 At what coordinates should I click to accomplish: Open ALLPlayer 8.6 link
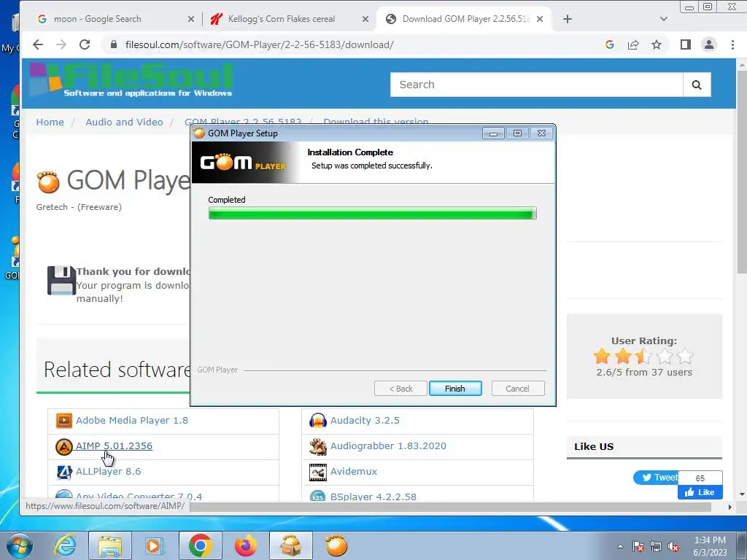(x=109, y=472)
